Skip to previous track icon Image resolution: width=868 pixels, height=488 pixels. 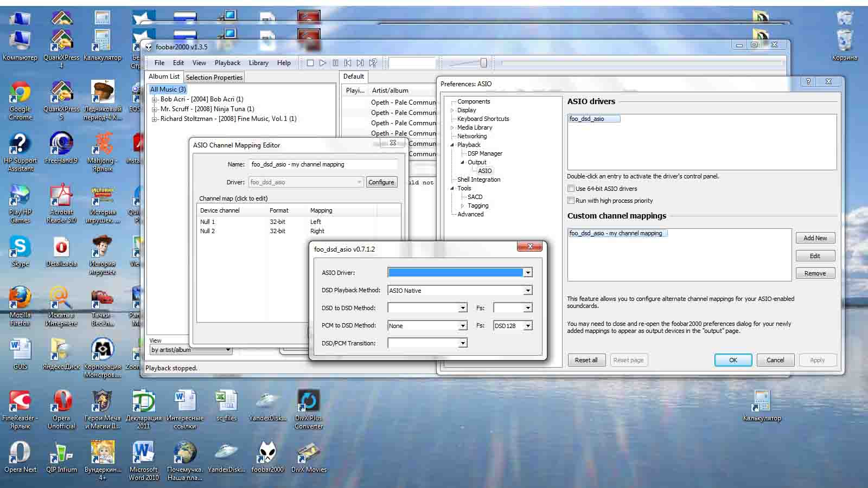tap(348, 63)
